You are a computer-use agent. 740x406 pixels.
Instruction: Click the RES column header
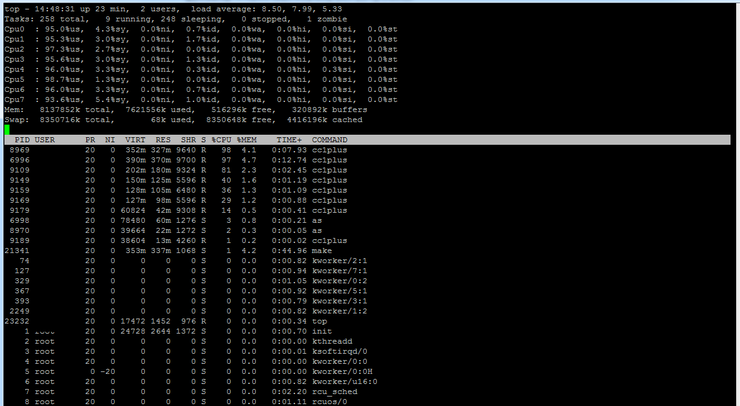(x=163, y=140)
